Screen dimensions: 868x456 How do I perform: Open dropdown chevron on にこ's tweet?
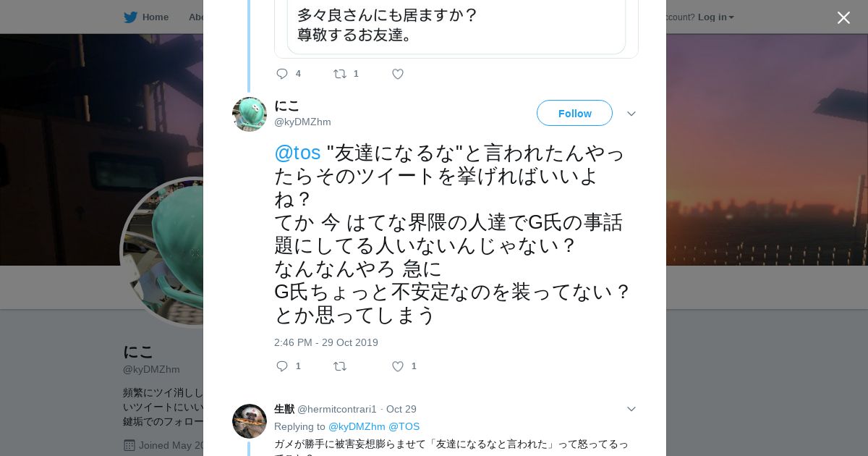[631, 114]
